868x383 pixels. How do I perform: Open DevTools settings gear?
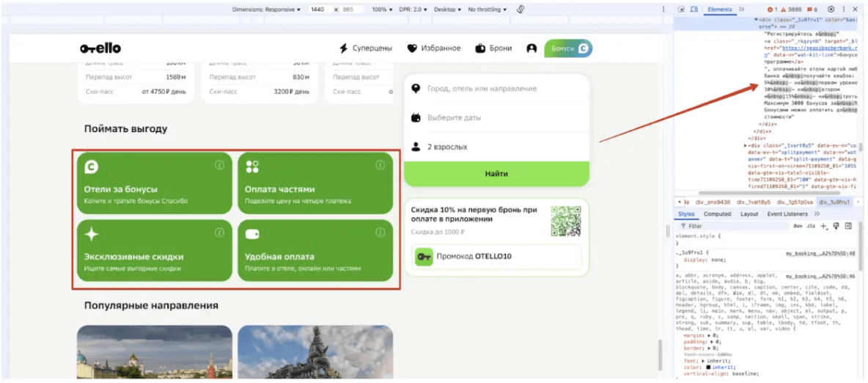831,10
